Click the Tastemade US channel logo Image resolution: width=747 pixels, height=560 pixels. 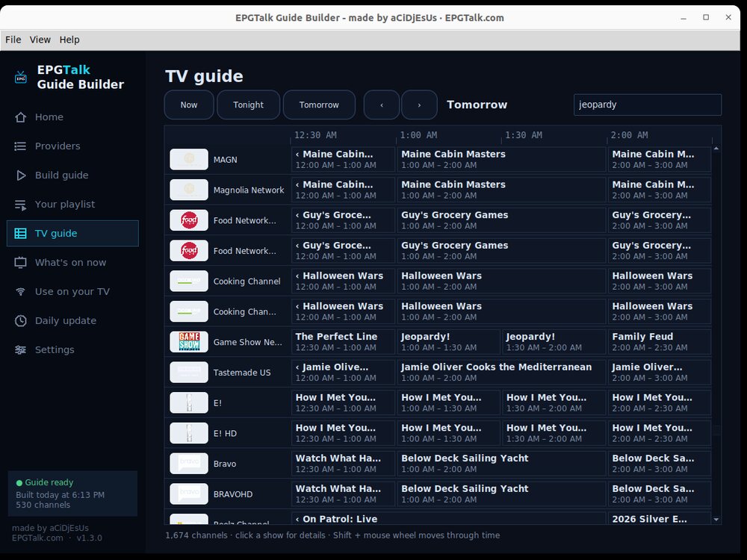(x=189, y=373)
